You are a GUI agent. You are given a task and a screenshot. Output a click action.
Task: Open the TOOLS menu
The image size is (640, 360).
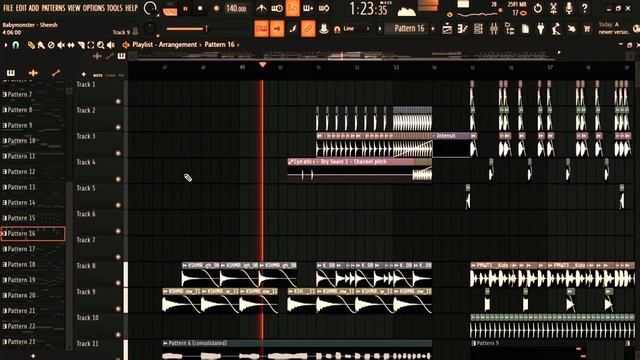pos(114,8)
